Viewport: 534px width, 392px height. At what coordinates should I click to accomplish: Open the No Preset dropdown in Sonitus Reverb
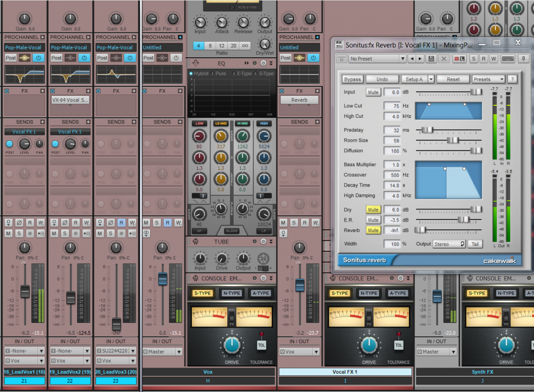pos(403,57)
